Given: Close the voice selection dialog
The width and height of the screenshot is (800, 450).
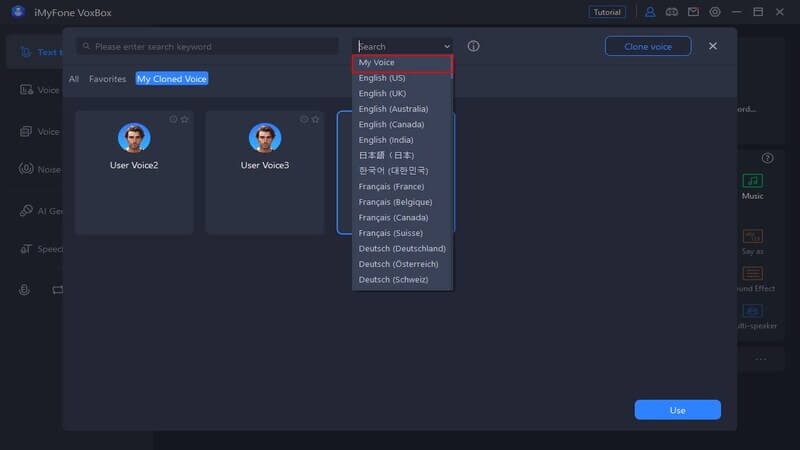Looking at the screenshot, I should (713, 46).
